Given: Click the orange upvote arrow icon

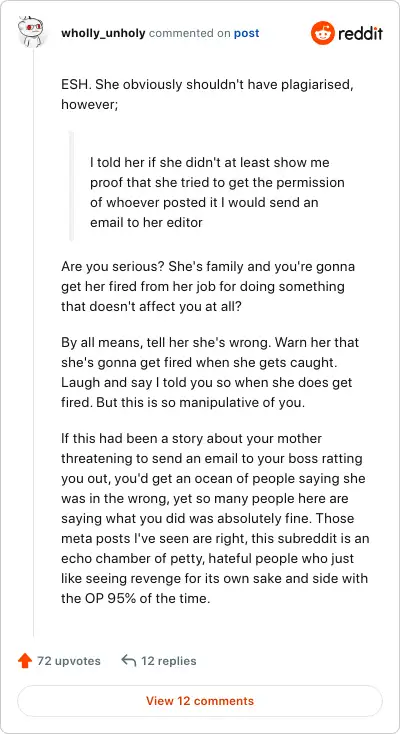Looking at the screenshot, I should (24, 661).
